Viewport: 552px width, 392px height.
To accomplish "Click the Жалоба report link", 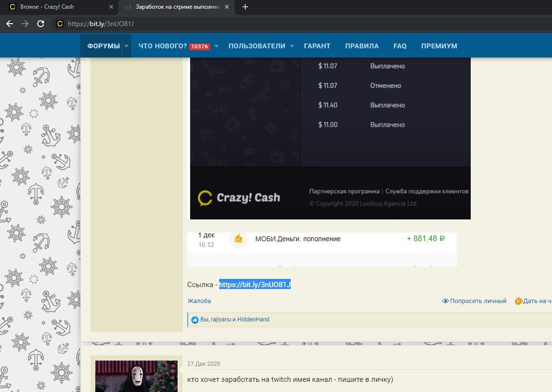I will (x=199, y=301).
